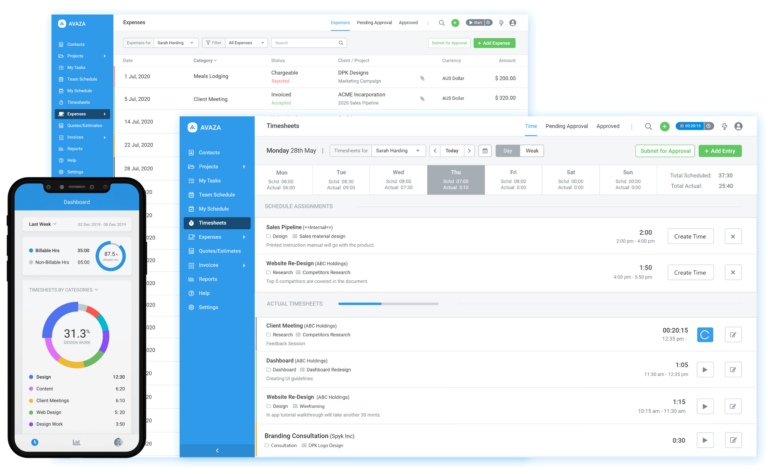Image resolution: width=768 pixels, height=474 pixels.
Task: Go to the next day arrow
Action: (x=469, y=151)
